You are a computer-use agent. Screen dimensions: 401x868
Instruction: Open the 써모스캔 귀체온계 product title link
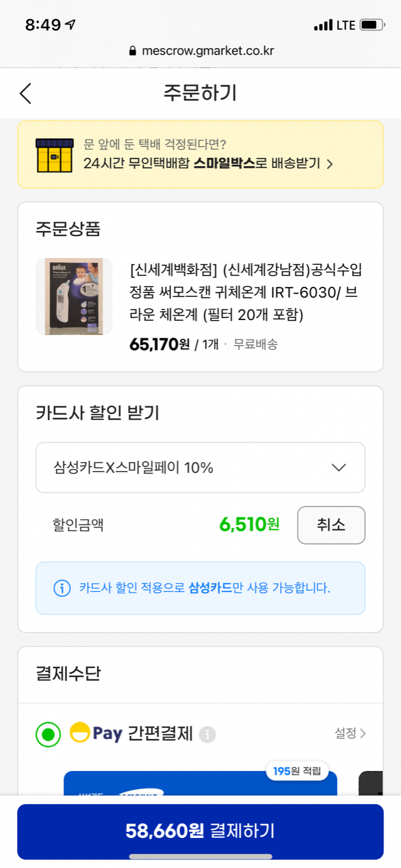(x=246, y=291)
